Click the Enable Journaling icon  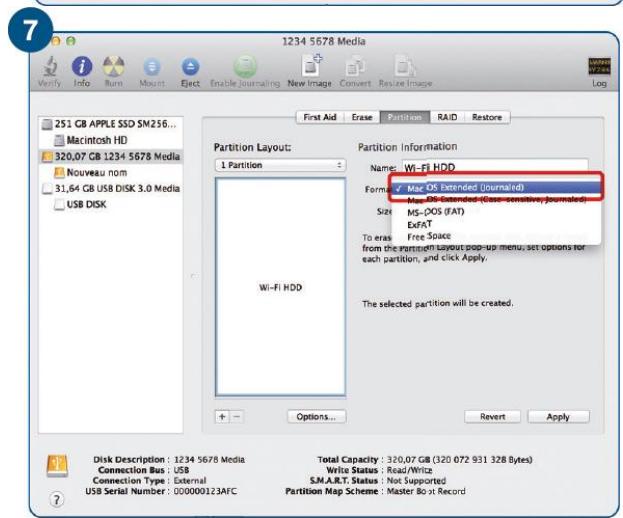pyautogui.click(x=245, y=66)
